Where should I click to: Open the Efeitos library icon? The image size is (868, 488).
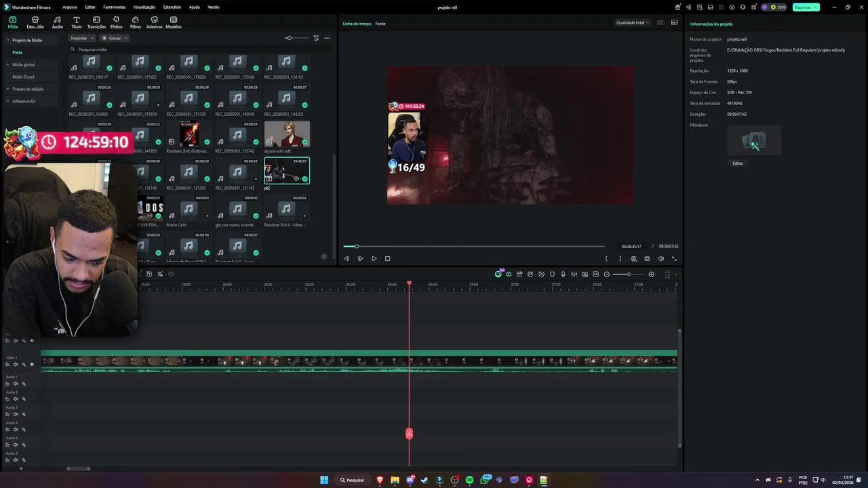click(116, 20)
